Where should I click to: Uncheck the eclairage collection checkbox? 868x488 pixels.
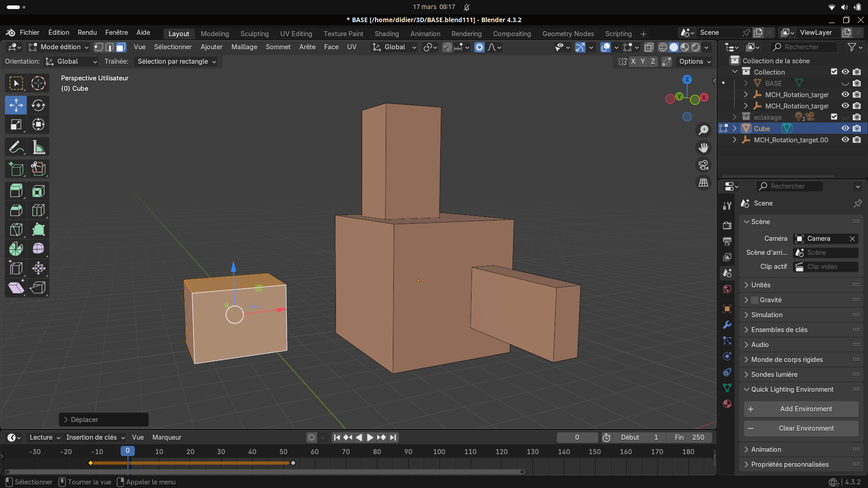coord(834,117)
